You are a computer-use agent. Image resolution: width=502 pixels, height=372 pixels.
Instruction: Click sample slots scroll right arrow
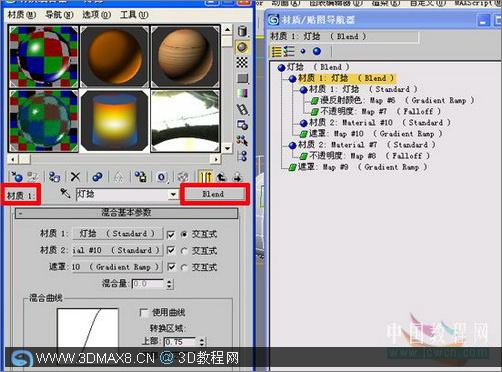pyautogui.click(x=216, y=159)
